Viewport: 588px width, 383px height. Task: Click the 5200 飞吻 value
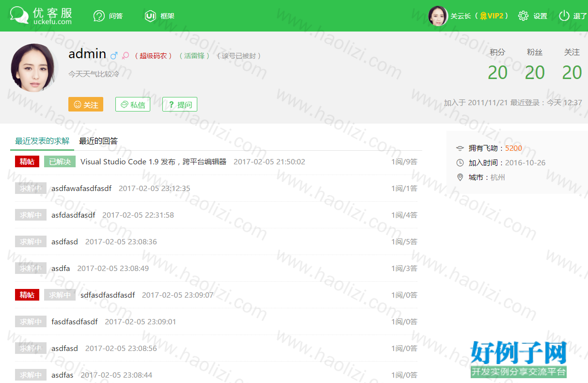point(514,148)
